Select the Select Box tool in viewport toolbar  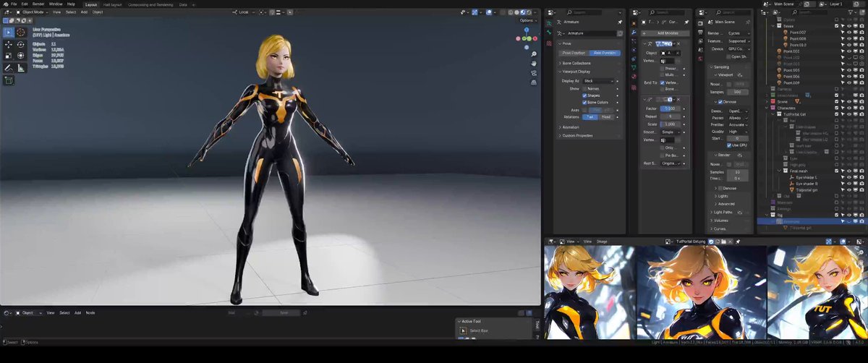tap(9, 32)
